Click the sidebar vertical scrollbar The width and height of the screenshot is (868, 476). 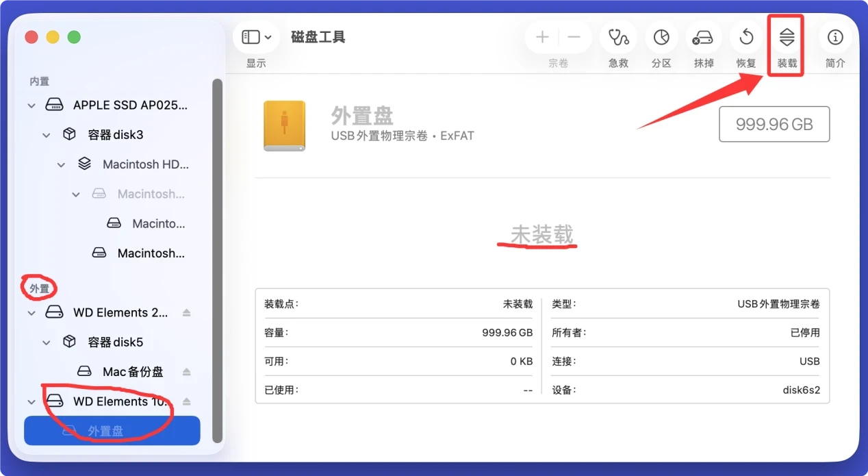pyautogui.click(x=218, y=260)
